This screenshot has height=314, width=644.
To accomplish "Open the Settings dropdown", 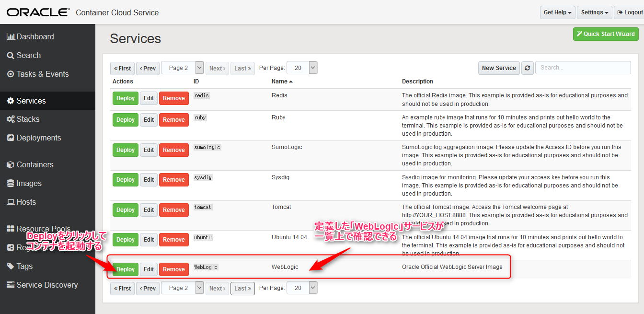I will 595,12.
